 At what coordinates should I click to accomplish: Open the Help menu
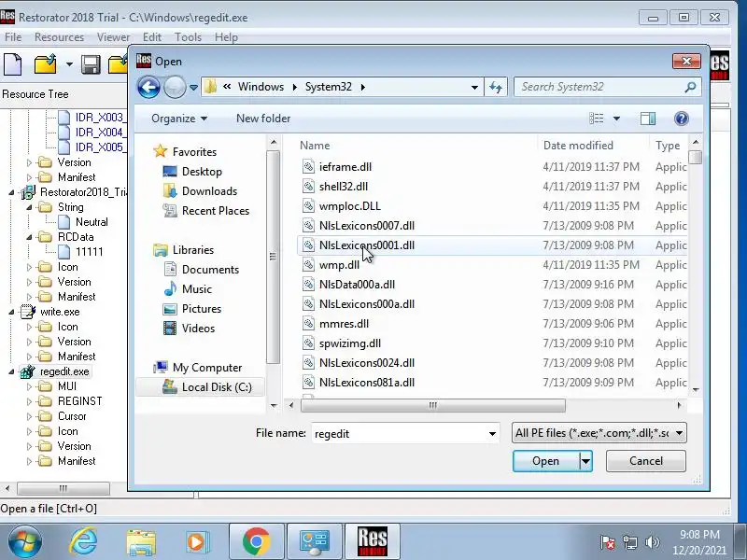226,37
